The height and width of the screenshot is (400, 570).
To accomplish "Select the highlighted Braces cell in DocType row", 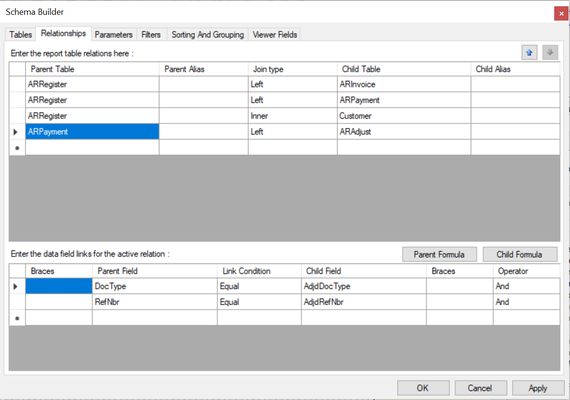I will [59, 286].
